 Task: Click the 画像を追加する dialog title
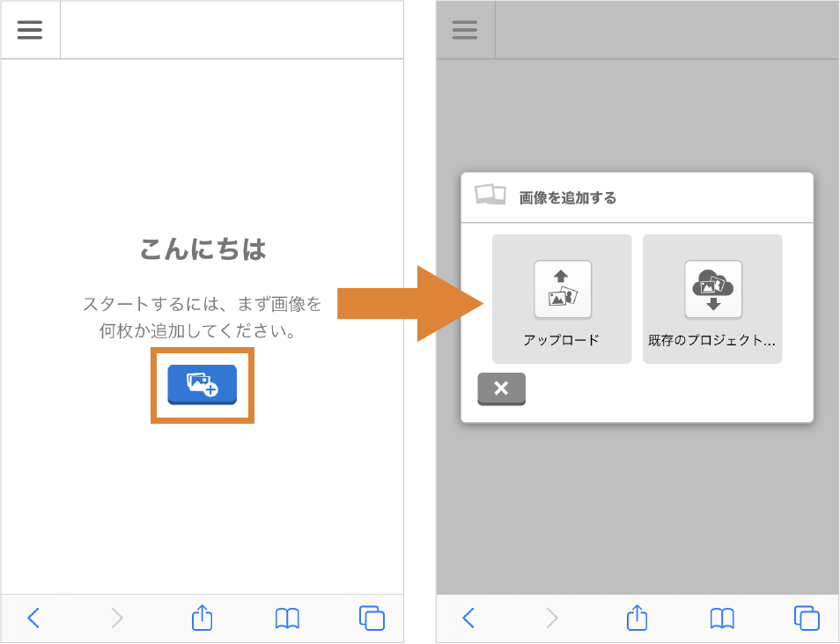[x=568, y=198]
